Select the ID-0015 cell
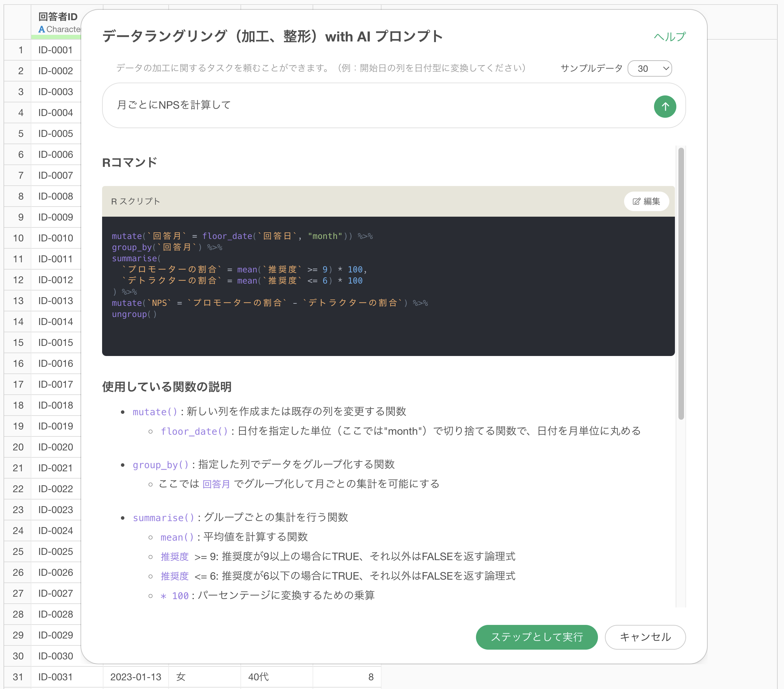The image size is (784, 689). [56, 342]
